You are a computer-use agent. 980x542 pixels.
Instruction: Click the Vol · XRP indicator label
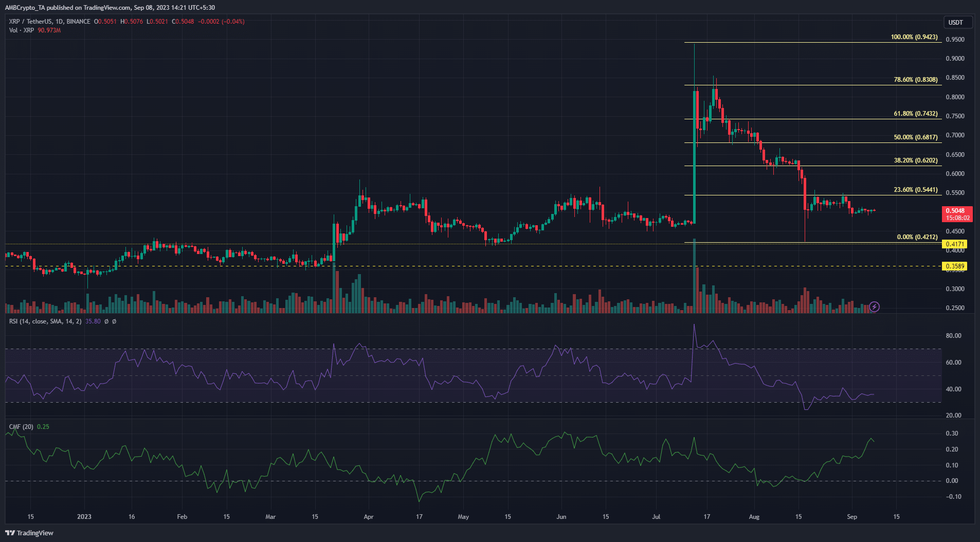pyautogui.click(x=21, y=30)
